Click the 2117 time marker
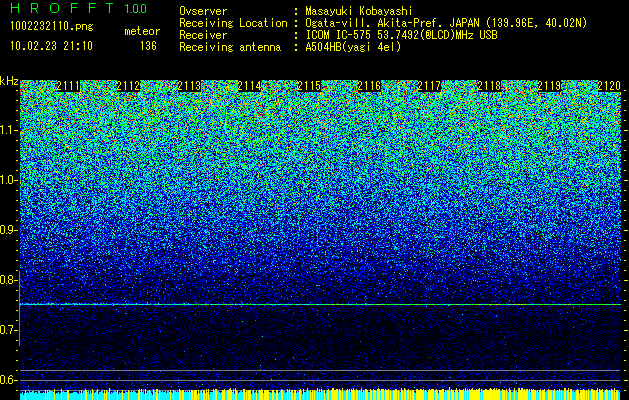Image resolution: width=629 pixels, height=400 pixels. pos(429,86)
